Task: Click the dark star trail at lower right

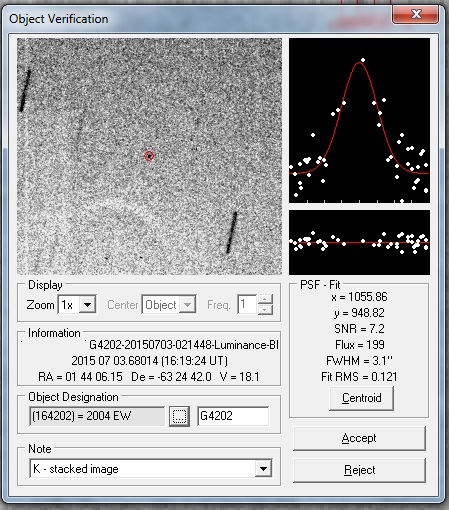Action: 232,233
